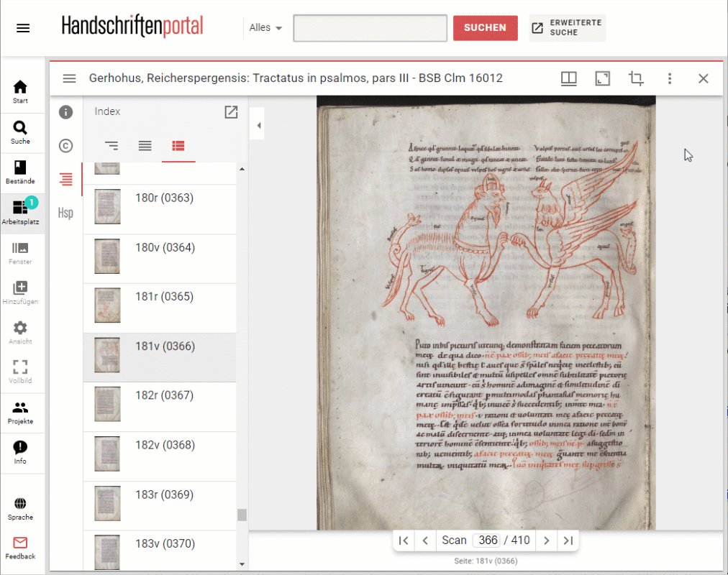Click the SUCHEN button
Screen dimensions: 728x575
pyautogui.click(x=485, y=28)
